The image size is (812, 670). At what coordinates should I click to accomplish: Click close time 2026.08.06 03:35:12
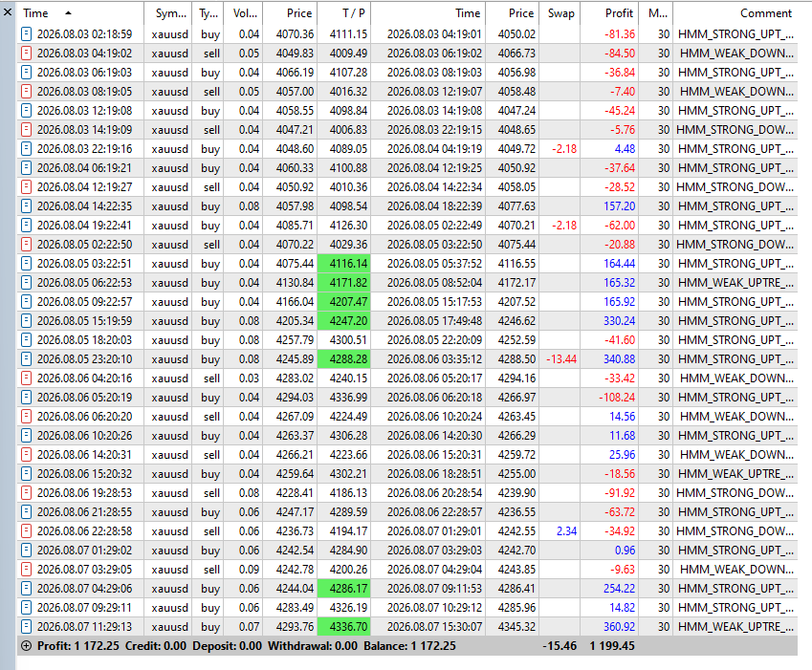coord(434,359)
